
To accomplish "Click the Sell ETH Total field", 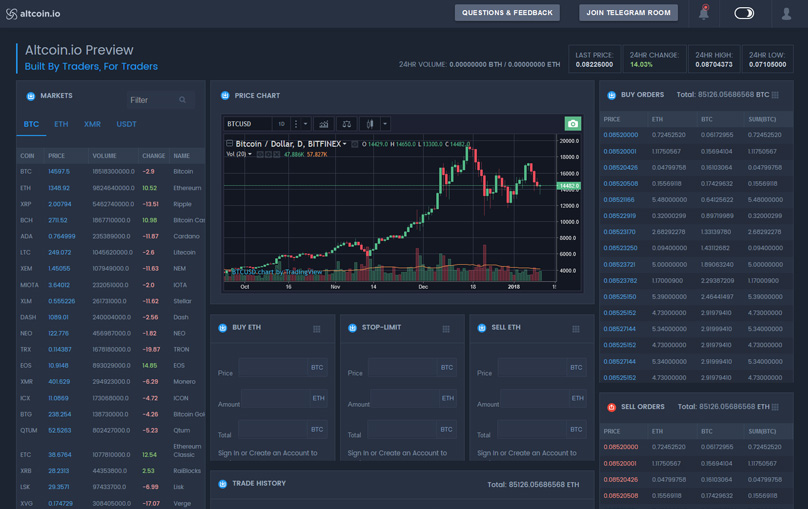I will click(542, 429).
